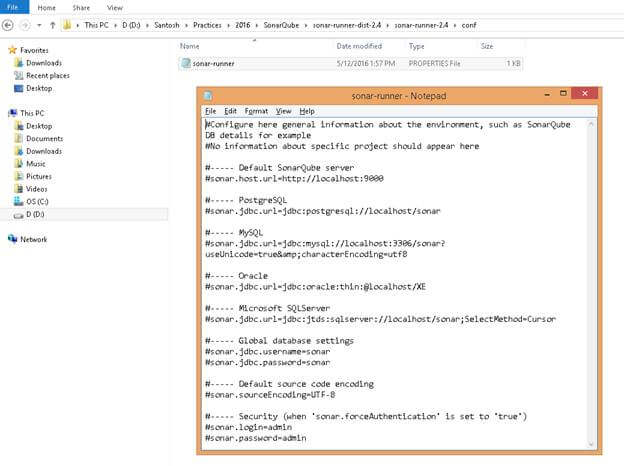Select the OS (C:) drive
This screenshot has width=624, height=466.
(38, 201)
